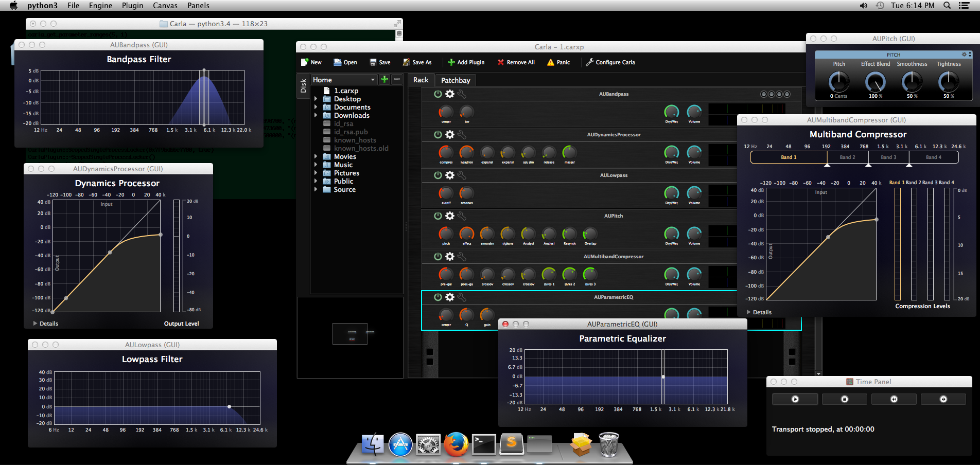Click the Remove All plugins icon

click(501, 62)
